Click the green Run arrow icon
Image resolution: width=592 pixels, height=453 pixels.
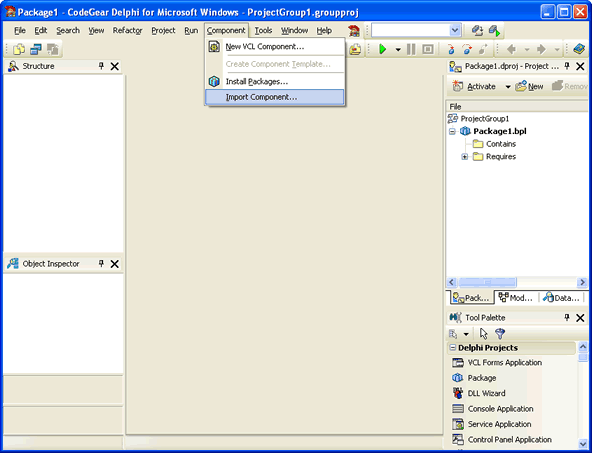point(383,49)
